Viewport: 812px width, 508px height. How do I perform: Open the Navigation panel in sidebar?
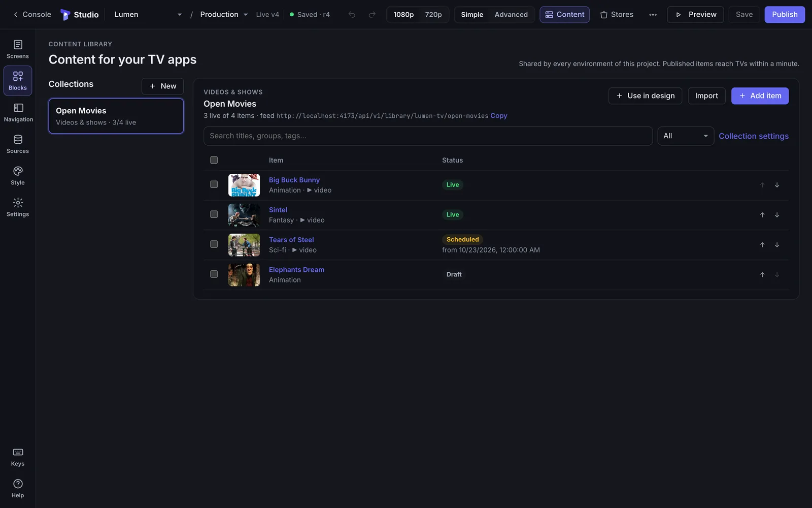point(18,112)
